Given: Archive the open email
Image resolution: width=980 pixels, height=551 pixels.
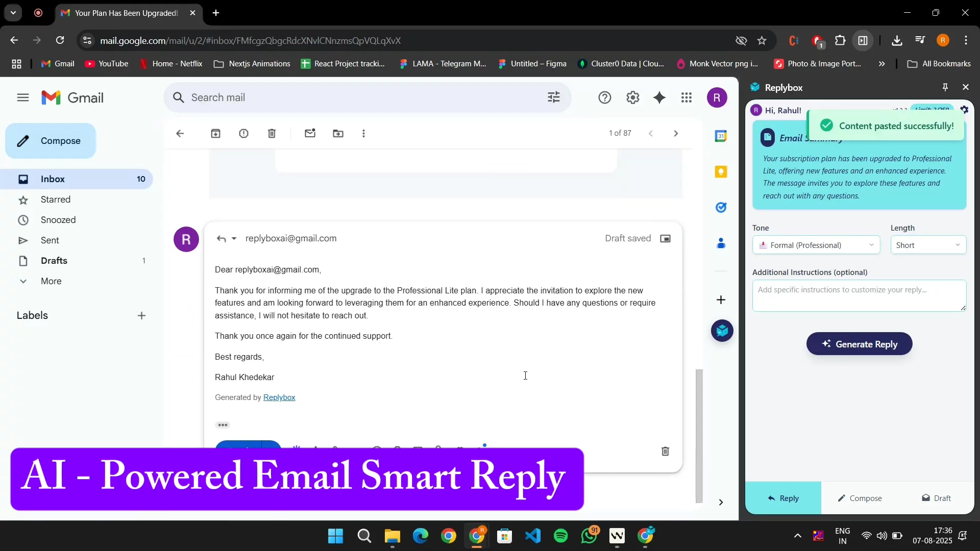Looking at the screenshot, I should point(216,133).
